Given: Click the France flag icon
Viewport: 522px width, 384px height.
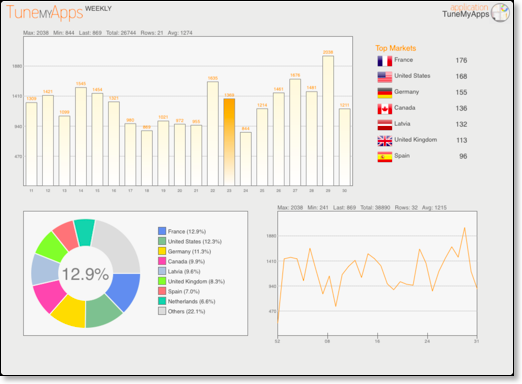Looking at the screenshot, I should (385, 61).
